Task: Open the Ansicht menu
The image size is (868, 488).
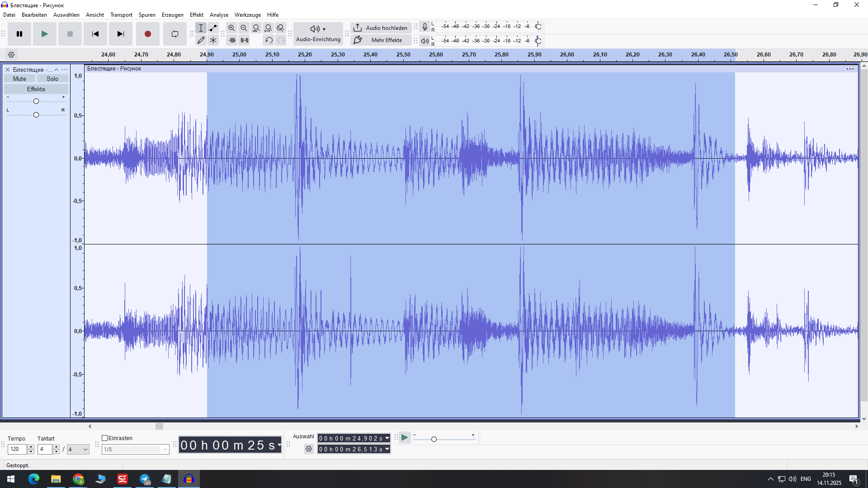Action: 95,15
